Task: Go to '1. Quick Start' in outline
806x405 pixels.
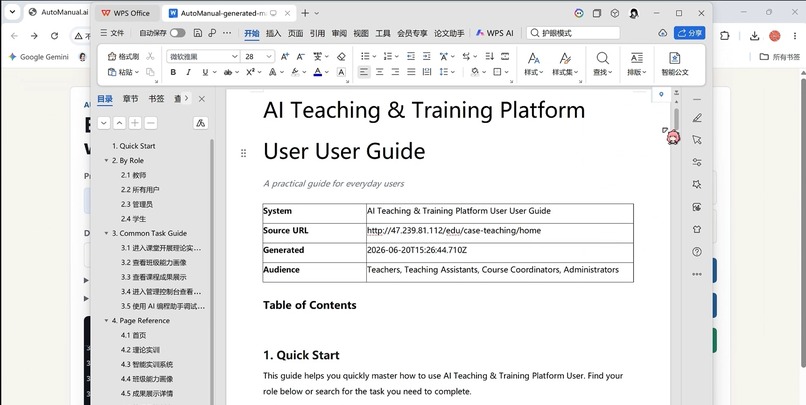Action: pyautogui.click(x=134, y=146)
